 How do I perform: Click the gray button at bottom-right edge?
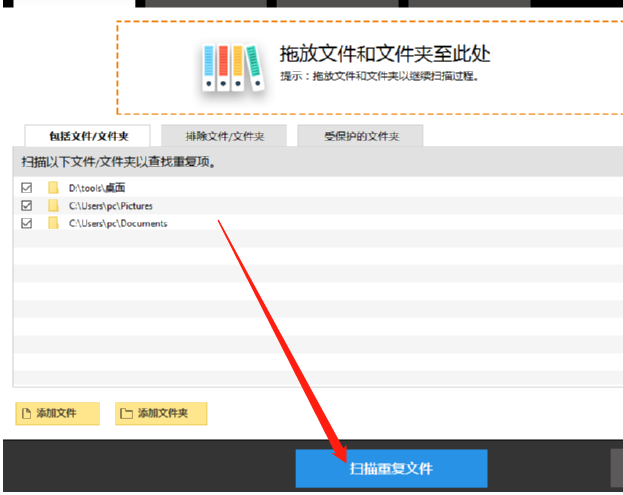616,468
